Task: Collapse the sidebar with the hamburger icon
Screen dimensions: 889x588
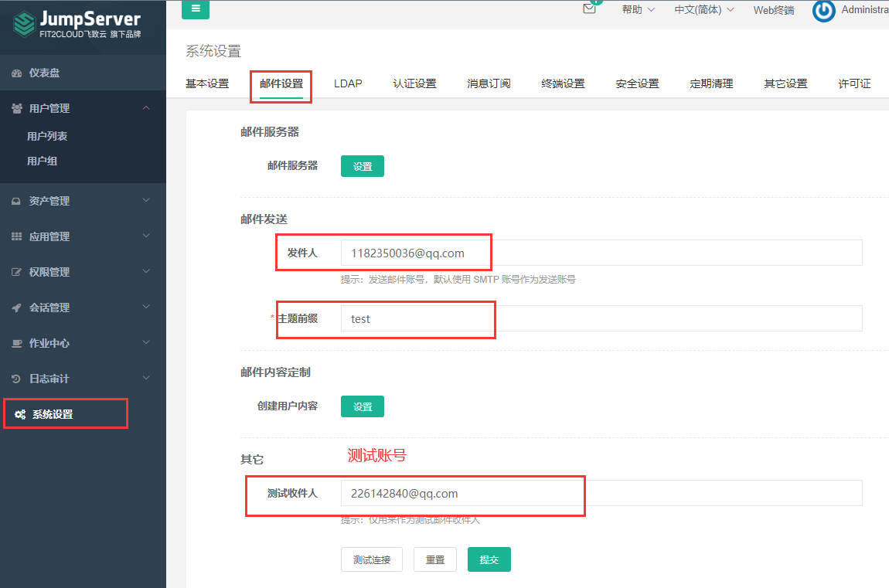Action: [195, 10]
